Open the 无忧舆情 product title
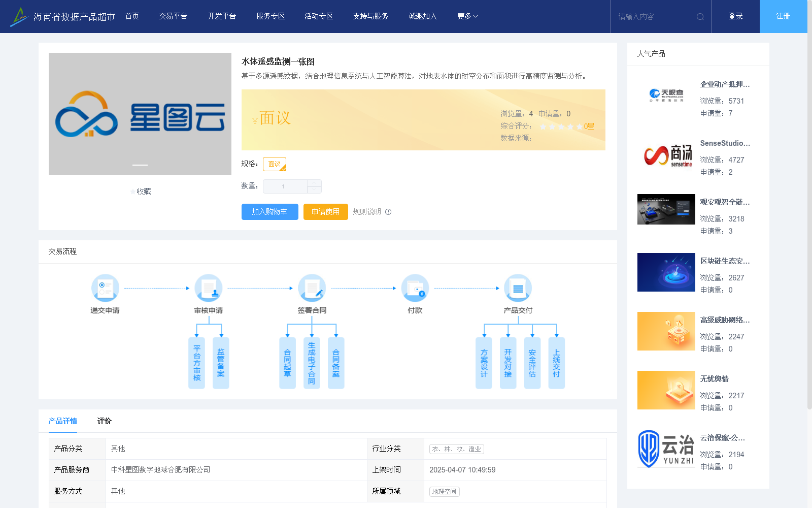Viewport: 812px width, 508px height. pyautogui.click(x=715, y=379)
